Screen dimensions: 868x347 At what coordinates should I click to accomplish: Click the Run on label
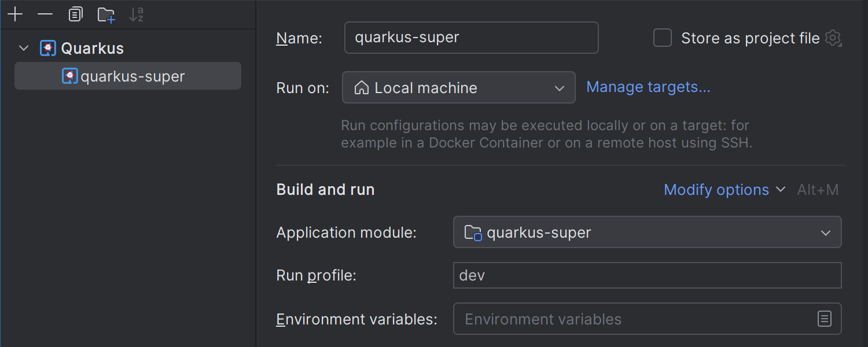pyautogui.click(x=303, y=88)
